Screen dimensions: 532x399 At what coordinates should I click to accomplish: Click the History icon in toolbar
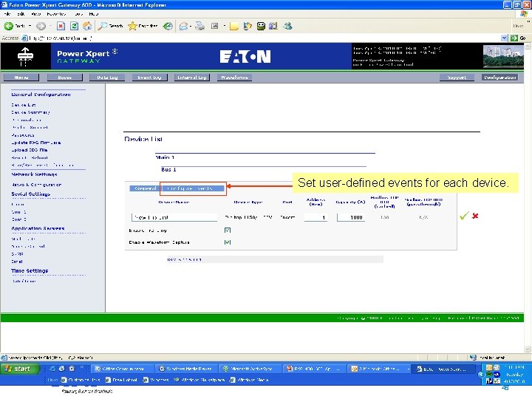pos(168,26)
